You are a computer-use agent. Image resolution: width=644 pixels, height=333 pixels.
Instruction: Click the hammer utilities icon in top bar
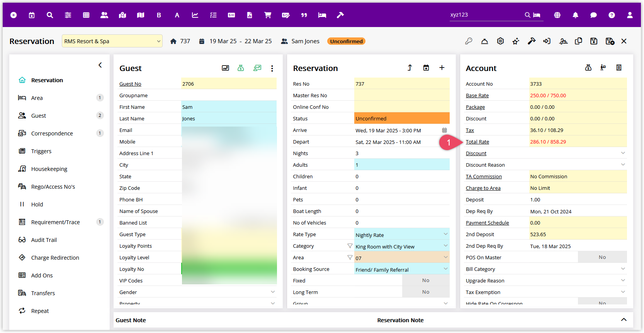(x=340, y=15)
